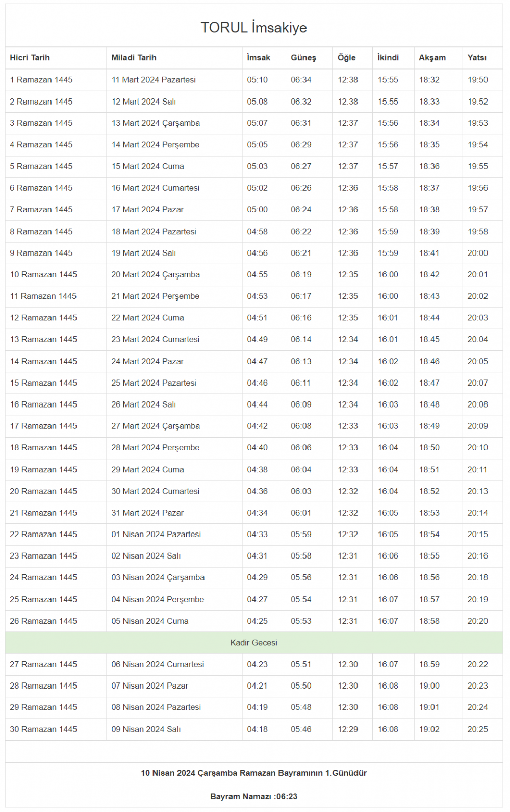This screenshot has width=510, height=812.
Task: Click the Miladi Tarih column header
Action: click(x=134, y=58)
